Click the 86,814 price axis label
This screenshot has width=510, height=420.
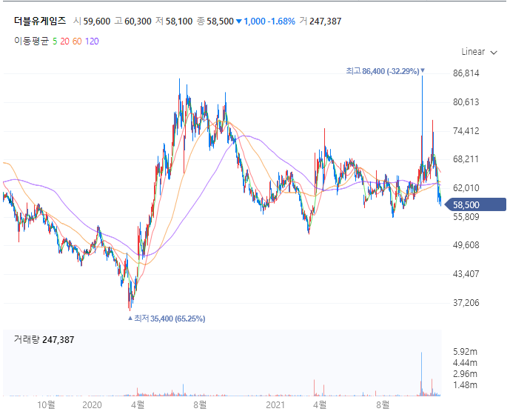[x=466, y=73]
